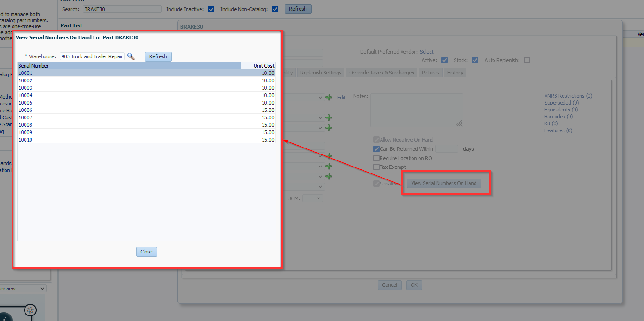Open the Kit (0) link
644x321 pixels.
551,123
